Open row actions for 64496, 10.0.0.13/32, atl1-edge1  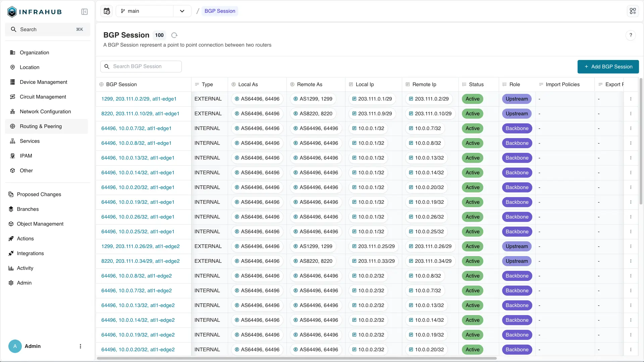631,158
